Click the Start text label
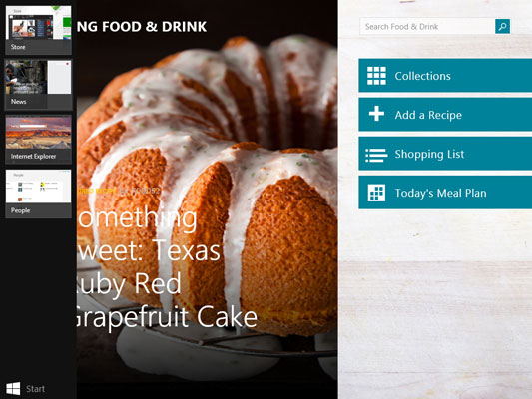This screenshot has height=399, width=532. pos(35,389)
